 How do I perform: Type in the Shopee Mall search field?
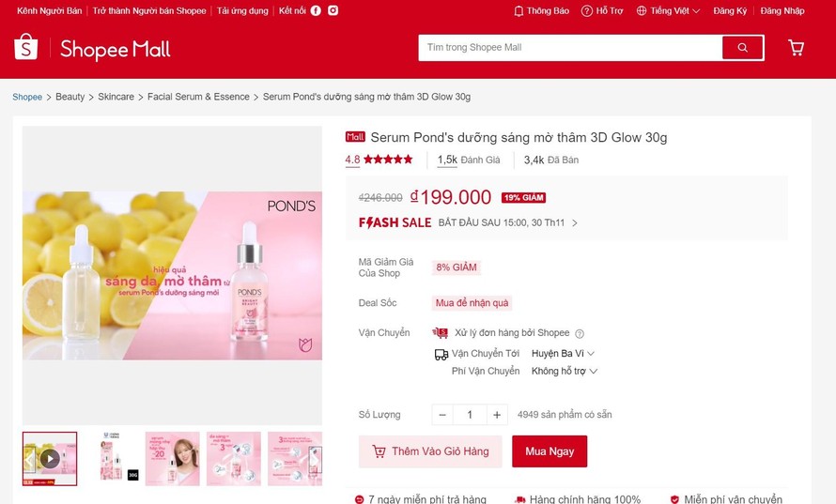(x=569, y=48)
